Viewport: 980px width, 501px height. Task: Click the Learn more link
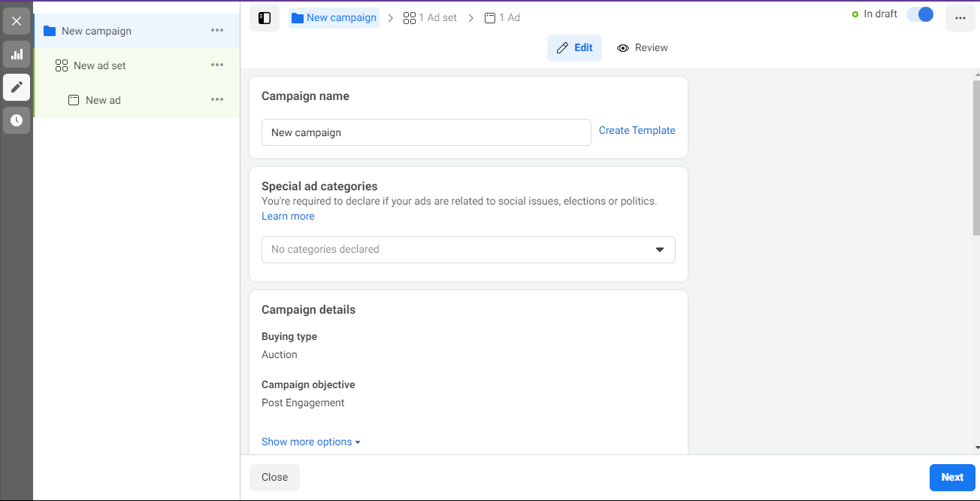coord(288,217)
